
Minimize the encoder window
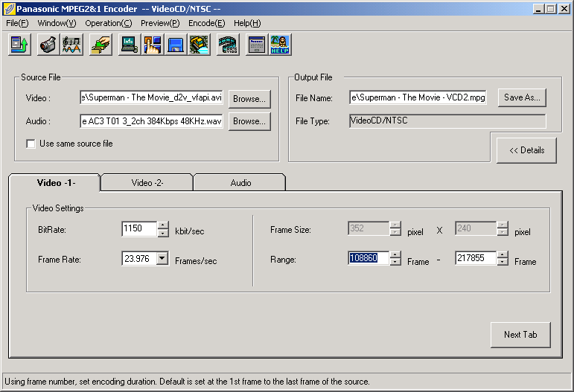538,9
